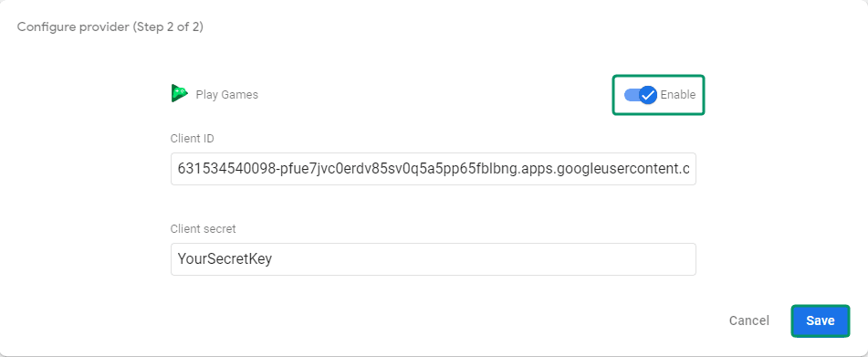Click into the Client secret field
This screenshot has height=357, width=868.
point(433,259)
